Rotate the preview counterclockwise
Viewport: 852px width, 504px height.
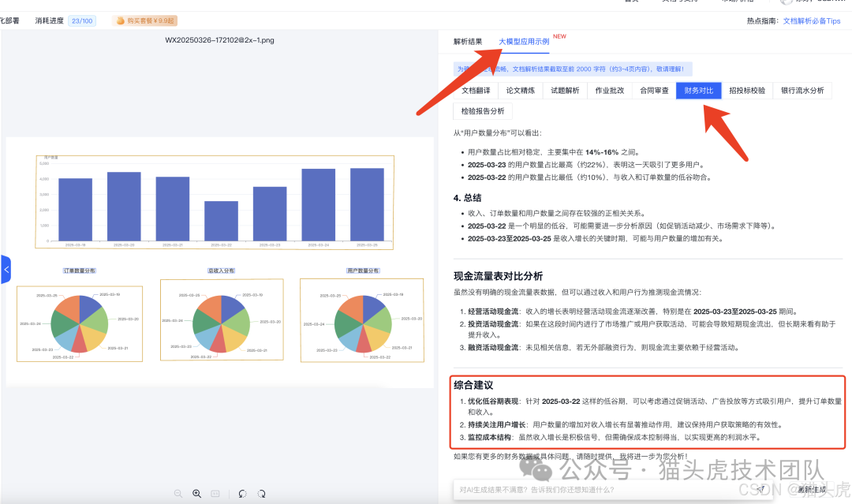point(242,494)
